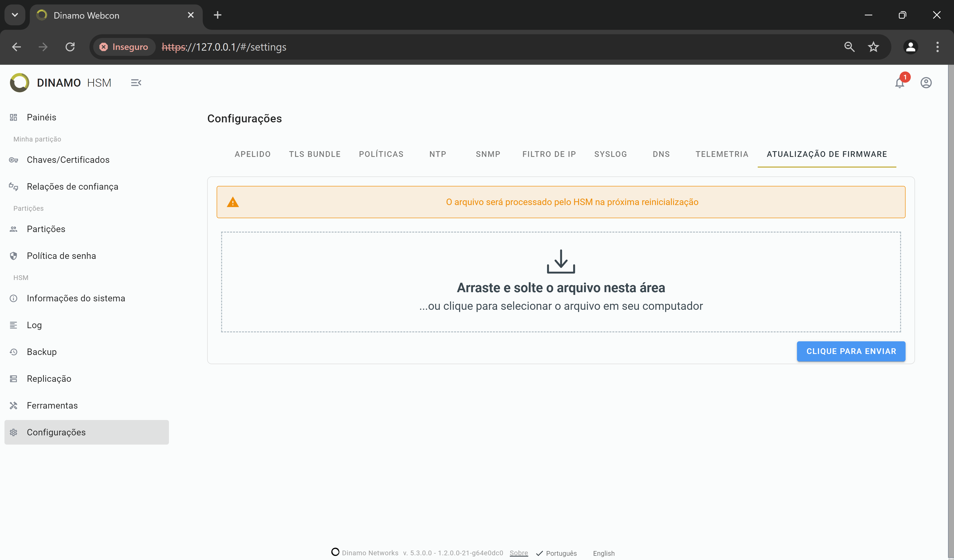
Task: Click the orange warning triangle icon
Action: click(233, 202)
